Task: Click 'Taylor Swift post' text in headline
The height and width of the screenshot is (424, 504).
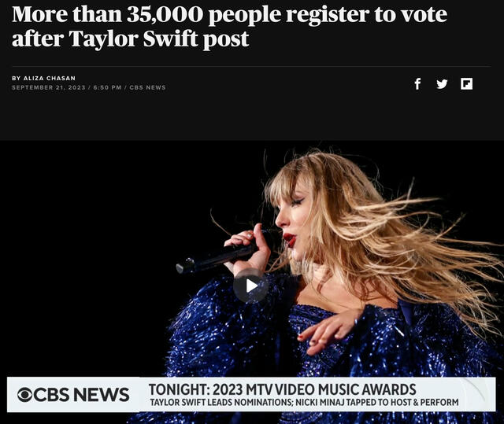Action: click(159, 39)
